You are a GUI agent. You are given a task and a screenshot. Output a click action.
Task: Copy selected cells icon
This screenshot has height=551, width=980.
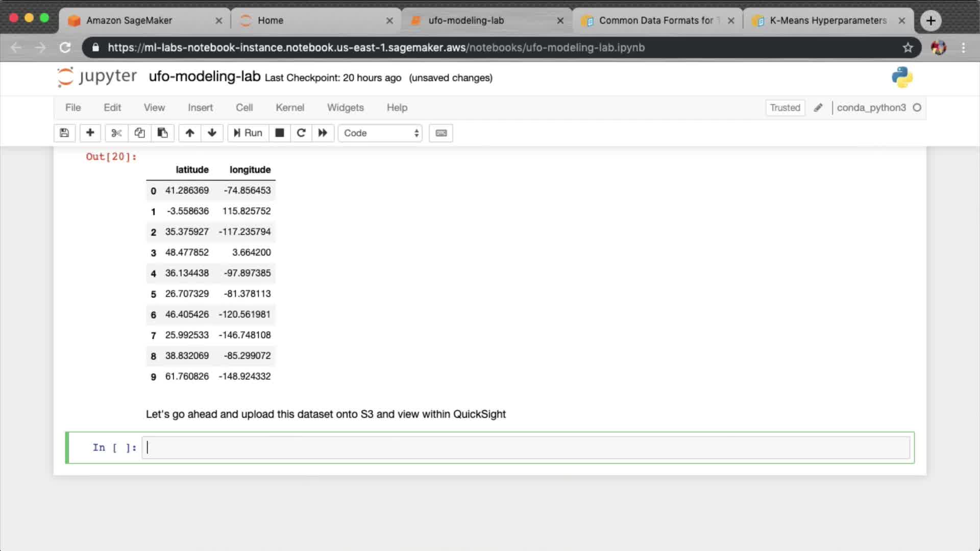pyautogui.click(x=139, y=133)
